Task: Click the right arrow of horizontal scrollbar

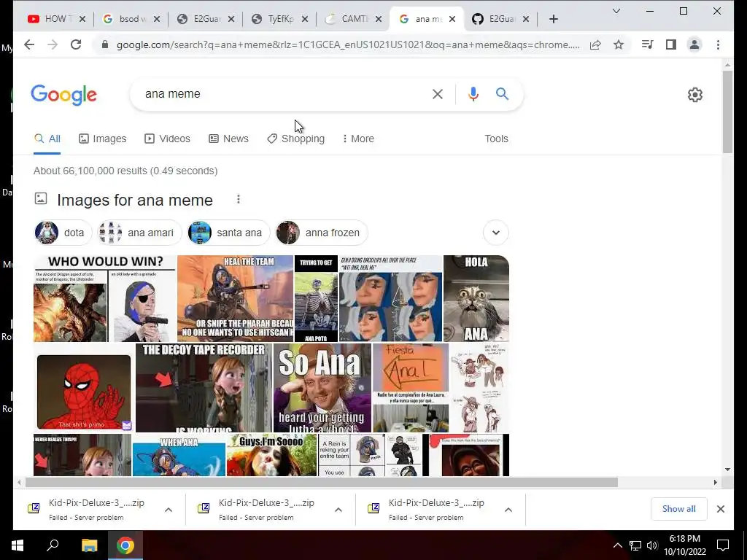Action: coord(715,483)
